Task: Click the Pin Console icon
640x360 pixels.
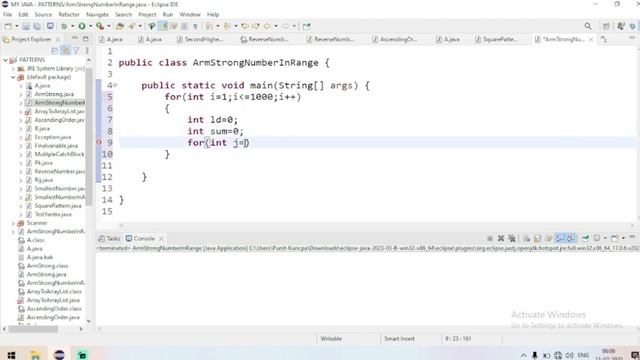Action: [585, 238]
